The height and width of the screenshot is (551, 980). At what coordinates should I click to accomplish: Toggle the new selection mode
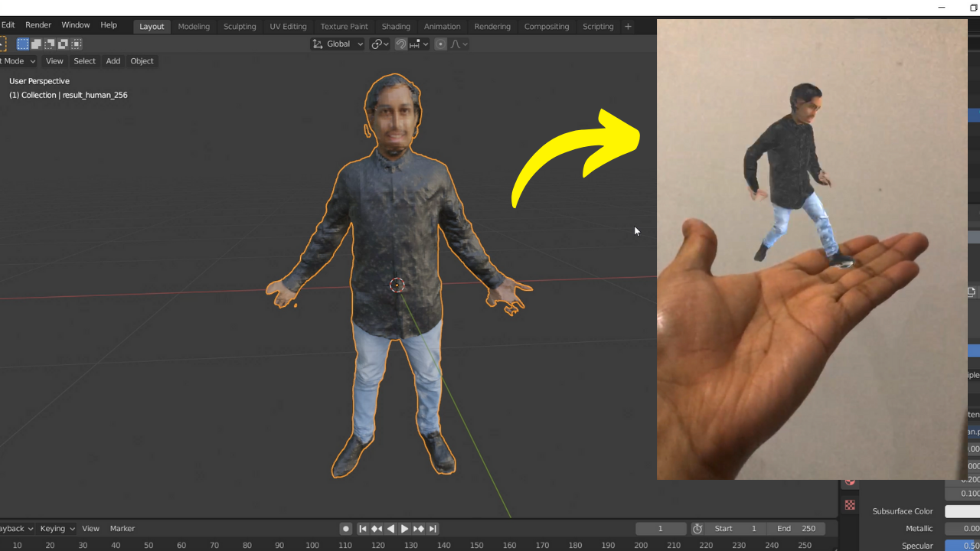22,44
